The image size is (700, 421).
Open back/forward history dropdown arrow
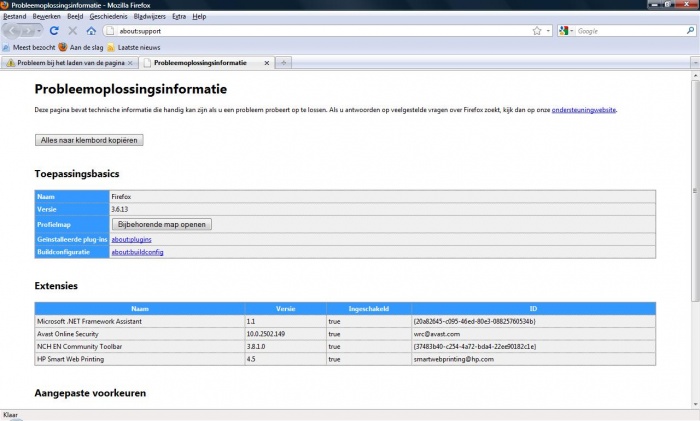[39, 31]
